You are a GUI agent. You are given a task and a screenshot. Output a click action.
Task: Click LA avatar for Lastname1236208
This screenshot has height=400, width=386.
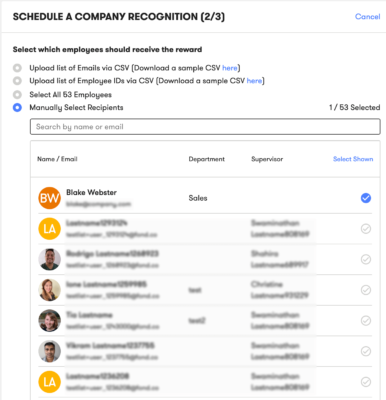49,382
